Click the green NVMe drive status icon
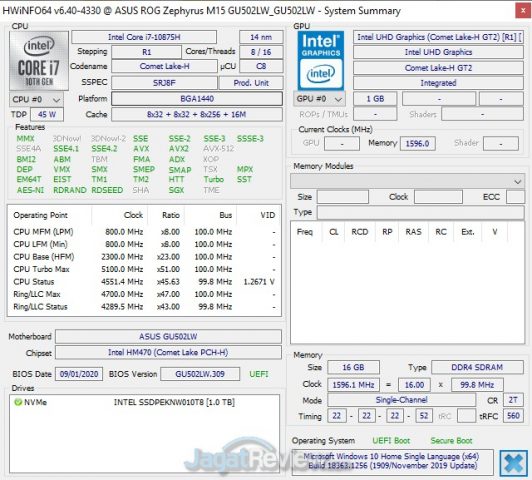 click(x=18, y=402)
